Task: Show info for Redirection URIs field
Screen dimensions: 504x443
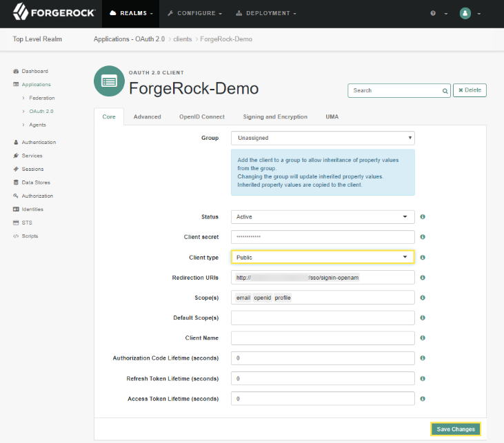Action: click(423, 278)
